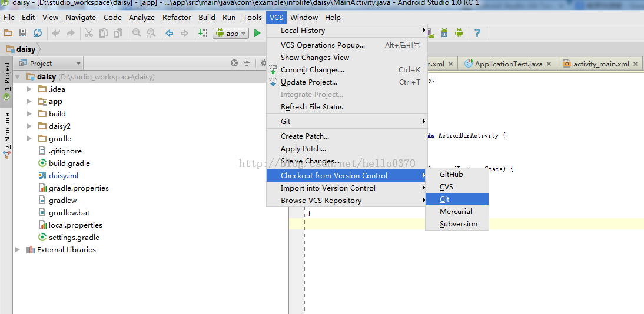
Task: Open Import into Version Control submenu
Action: click(347, 188)
